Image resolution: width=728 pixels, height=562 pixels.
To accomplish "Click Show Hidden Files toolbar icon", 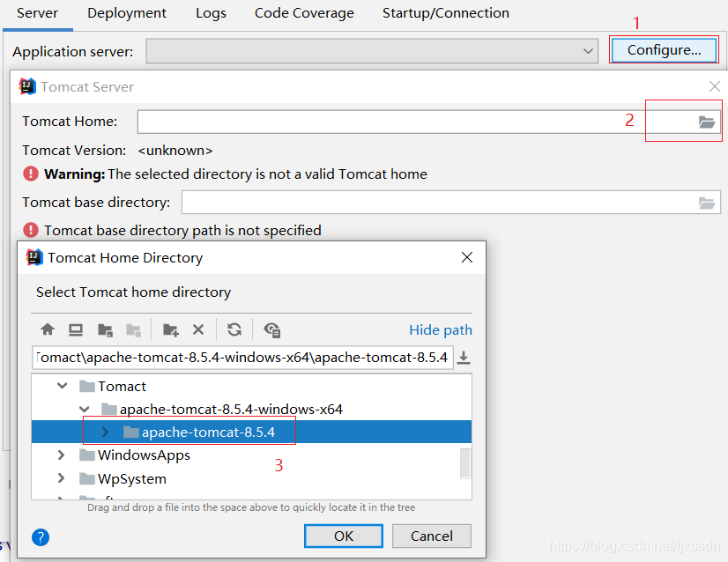I will click(x=272, y=330).
